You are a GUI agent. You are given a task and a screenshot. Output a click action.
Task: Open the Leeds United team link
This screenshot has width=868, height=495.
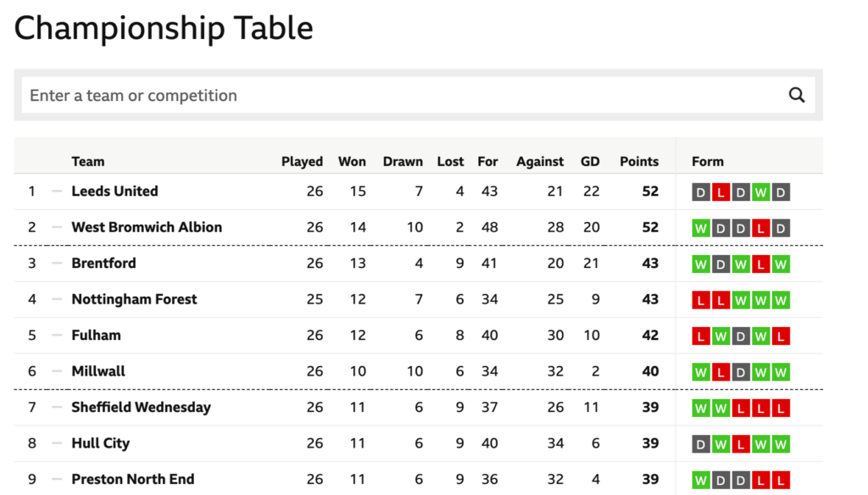coord(114,191)
